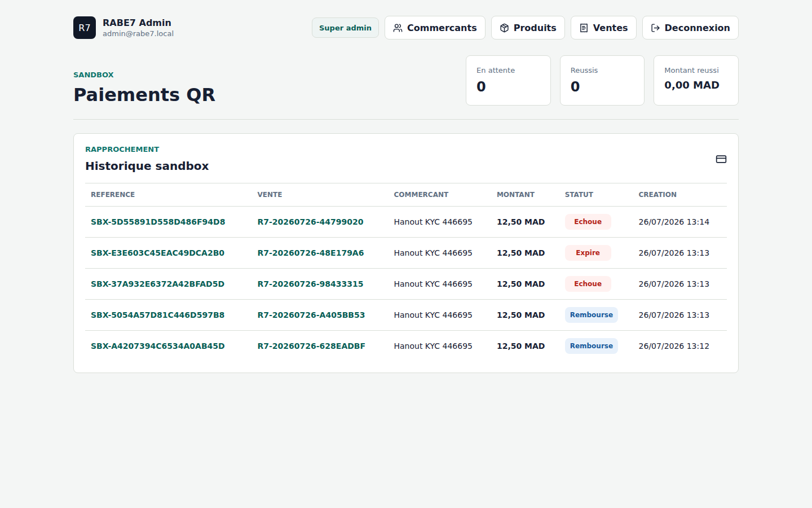Viewport: 812px width, 508px height.
Task: Open the Commercants page
Action: click(435, 28)
